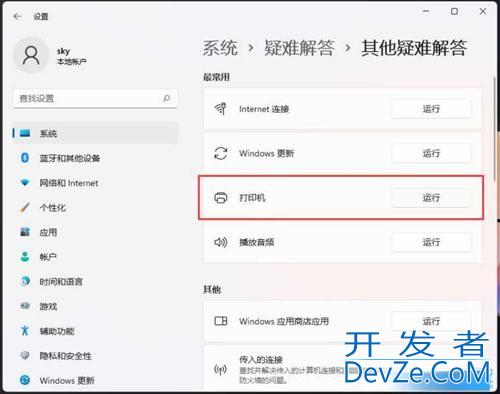Open 辅助功能 settings category
This screenshot has width=500, height=394.
tap(95, 331)
